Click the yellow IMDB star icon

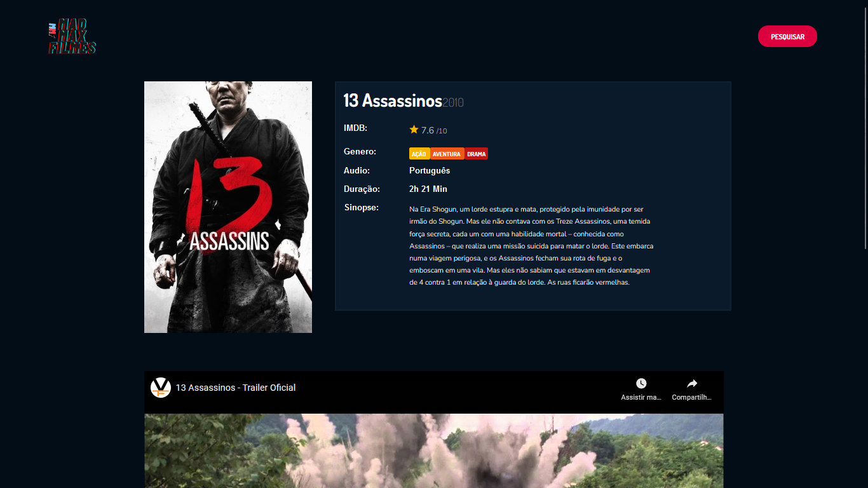414,130
